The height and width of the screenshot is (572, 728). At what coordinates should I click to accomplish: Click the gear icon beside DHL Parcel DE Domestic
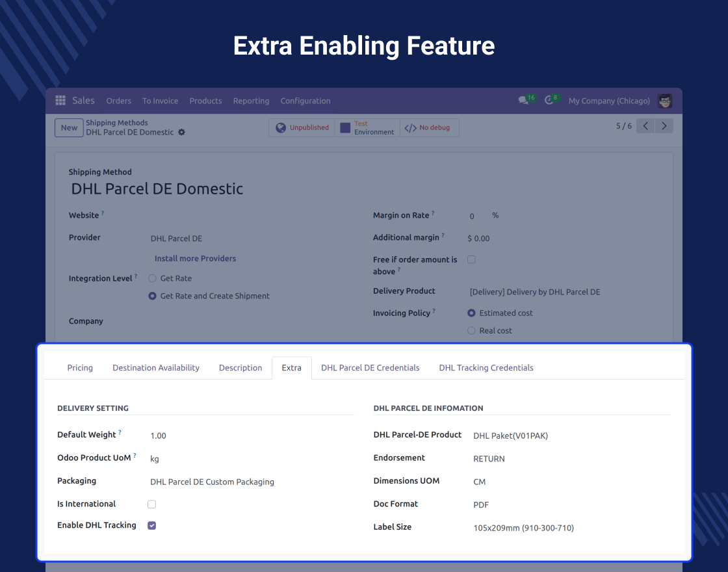click(181, 133)
